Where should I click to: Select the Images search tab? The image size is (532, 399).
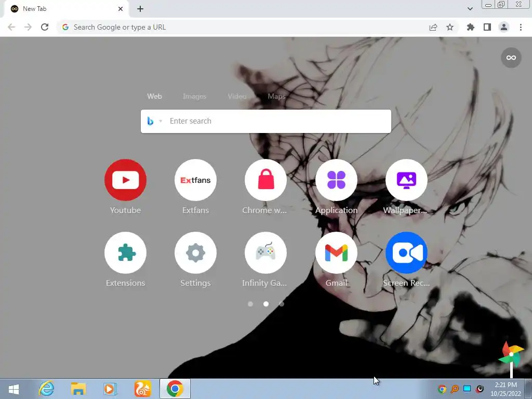click(194, 96)
